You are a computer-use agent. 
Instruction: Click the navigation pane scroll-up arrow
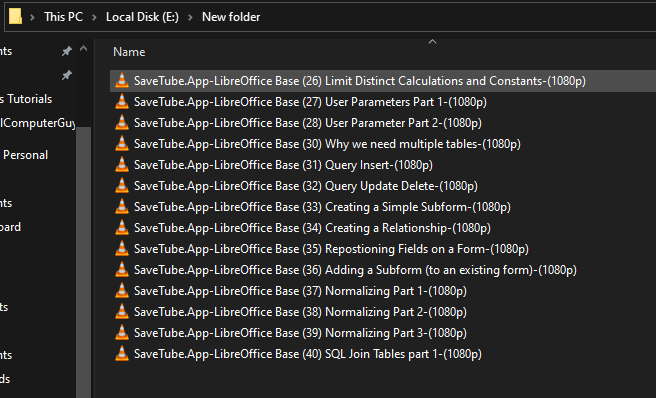[84, 49]
